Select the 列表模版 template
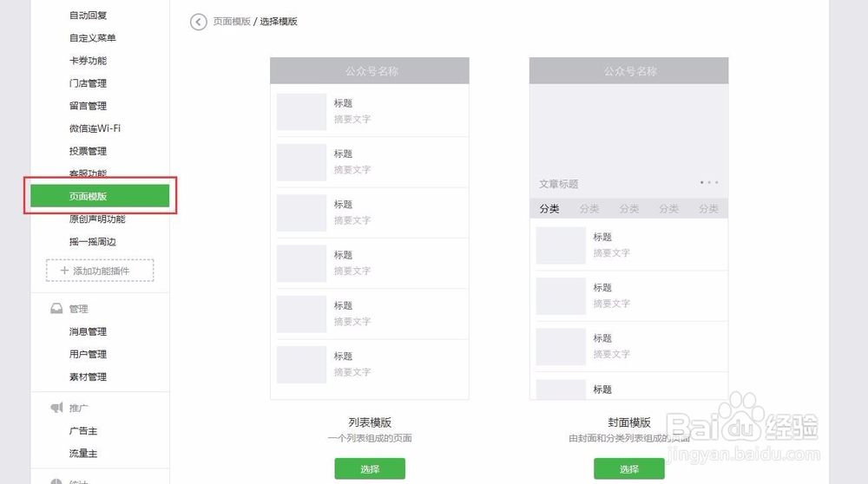 [370, 468]
